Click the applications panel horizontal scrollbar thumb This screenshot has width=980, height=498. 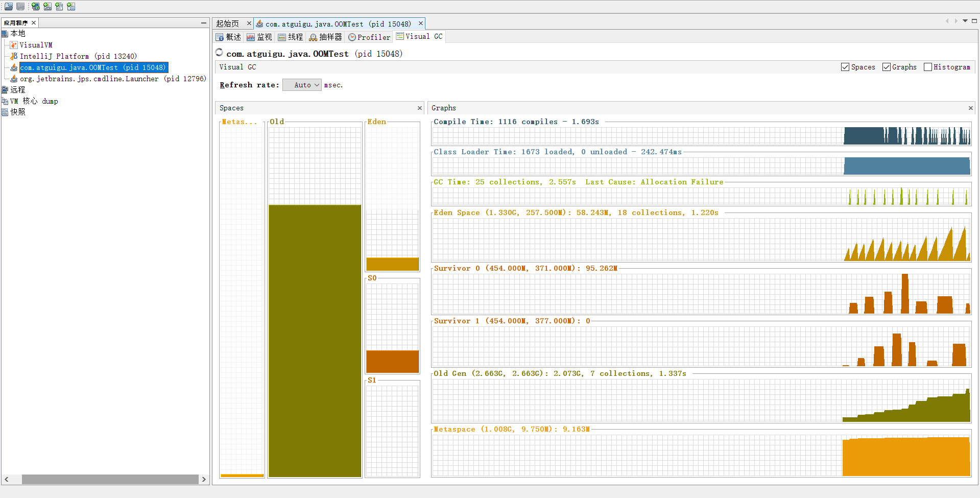[110, 480]
